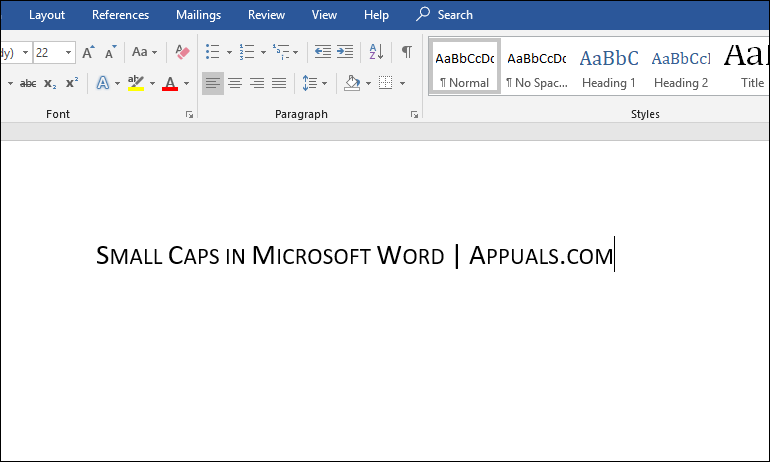This screenshot has height=462, width=770.
Task: Switch to the References tab
Action: [x=120, y=15]
